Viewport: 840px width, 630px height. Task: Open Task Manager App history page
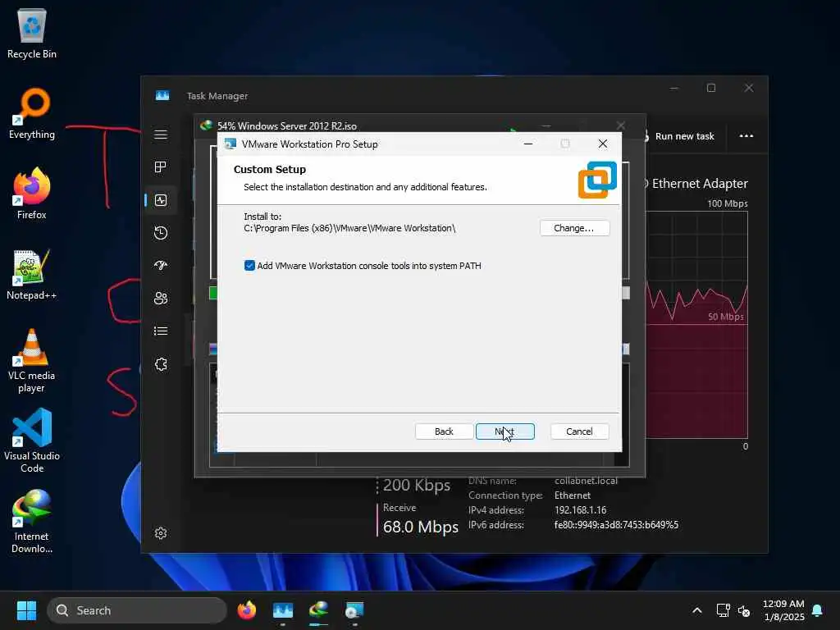point(161,233)
